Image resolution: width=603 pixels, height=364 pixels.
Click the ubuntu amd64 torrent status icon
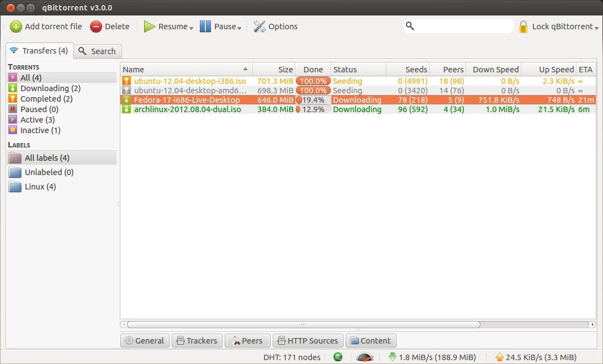coord(126,91)
